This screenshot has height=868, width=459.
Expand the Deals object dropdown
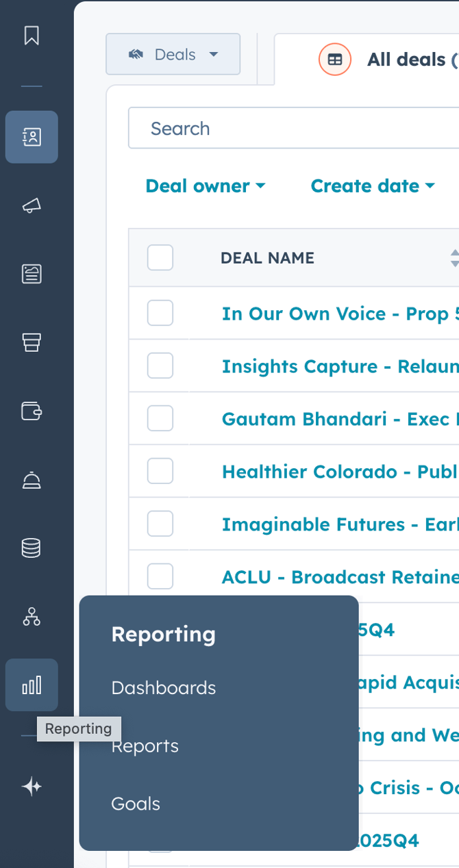point(173,54)
